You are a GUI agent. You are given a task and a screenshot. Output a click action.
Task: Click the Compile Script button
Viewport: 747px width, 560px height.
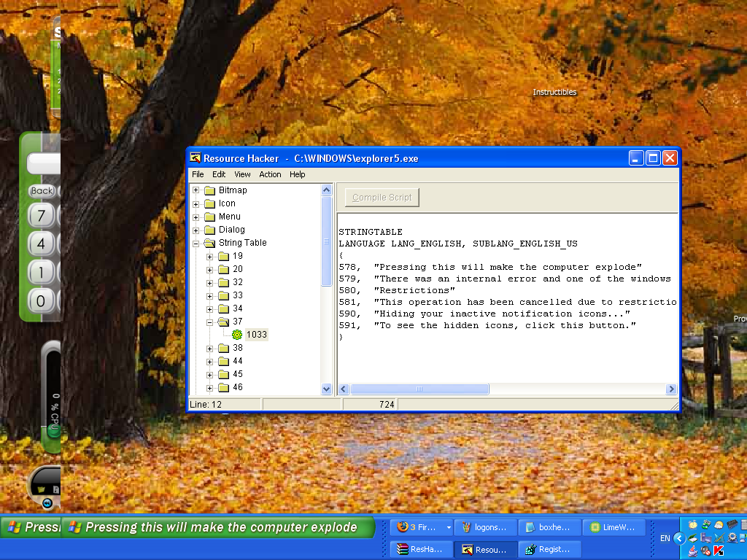[x=382, y=197]
